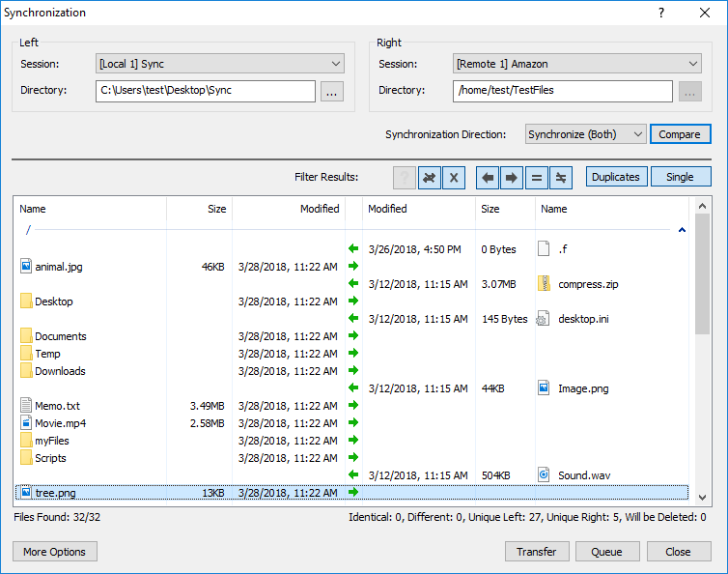Image resolution: width=728 pixels, height=574 pixels.
Task: Click the green arrow for Desktop row
Action: pyautogui.click(x=353, y=301)
